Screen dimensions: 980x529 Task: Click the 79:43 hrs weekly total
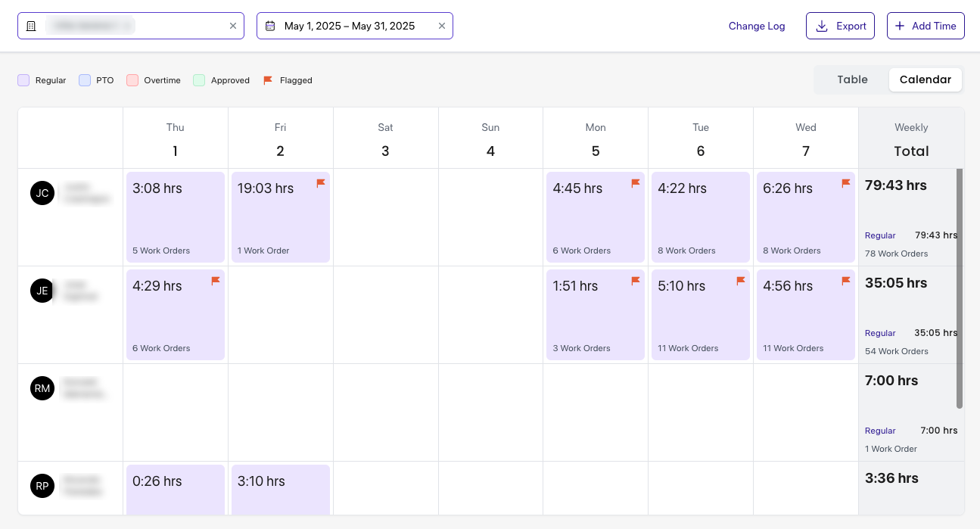pyautogui.click(x=896, y=185)
